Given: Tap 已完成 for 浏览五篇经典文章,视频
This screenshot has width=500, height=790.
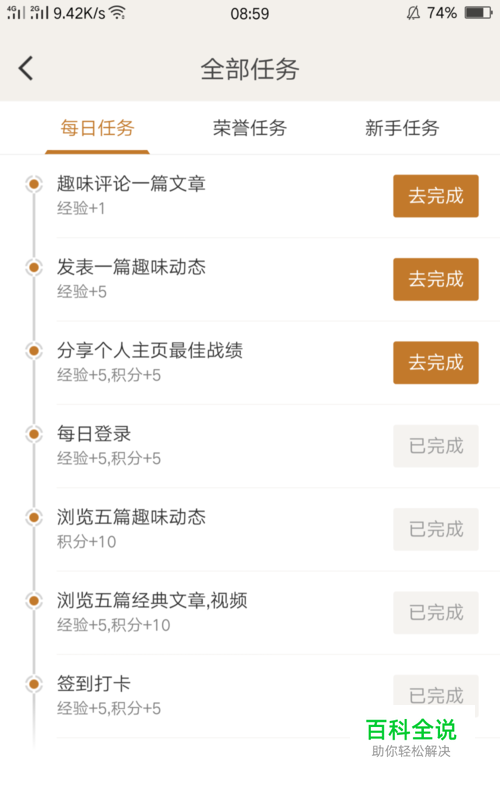Looking at the screenshot, I should click(435, 613).
